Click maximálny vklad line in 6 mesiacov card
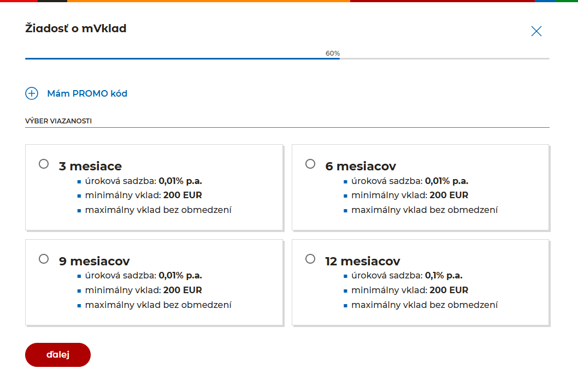The height and width of the screenshot is (392, 578). [424, 210]
